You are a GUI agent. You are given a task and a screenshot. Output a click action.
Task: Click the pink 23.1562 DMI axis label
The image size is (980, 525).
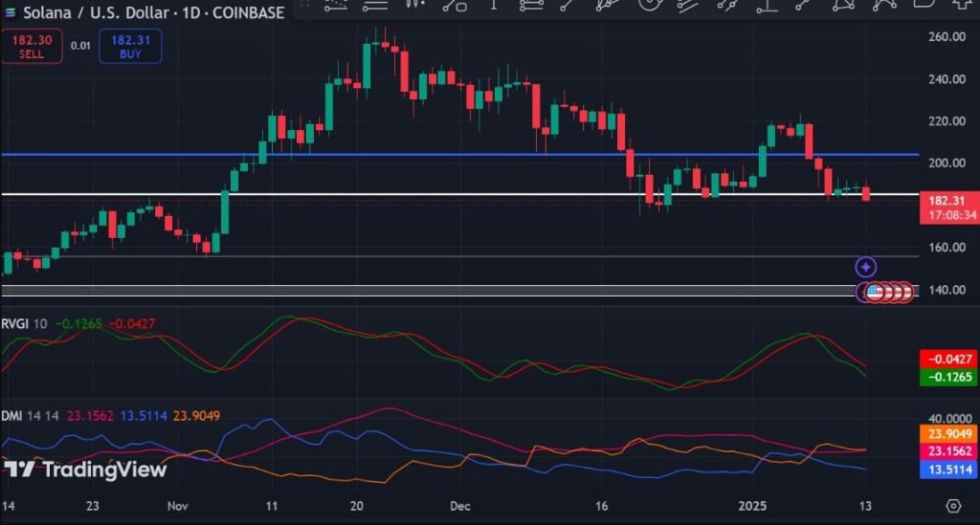click(x=949, y=451)
